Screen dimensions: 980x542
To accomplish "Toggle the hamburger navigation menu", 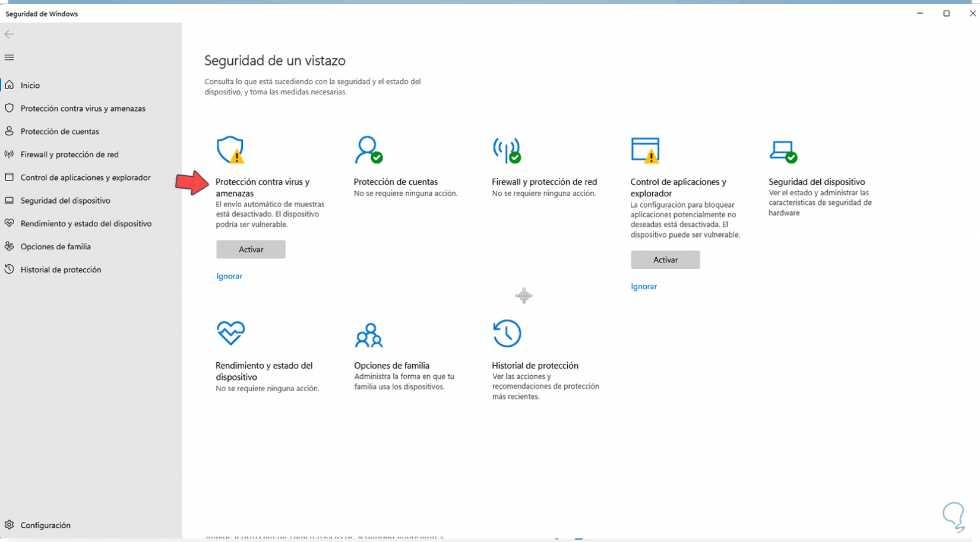I will coord(10,58).
